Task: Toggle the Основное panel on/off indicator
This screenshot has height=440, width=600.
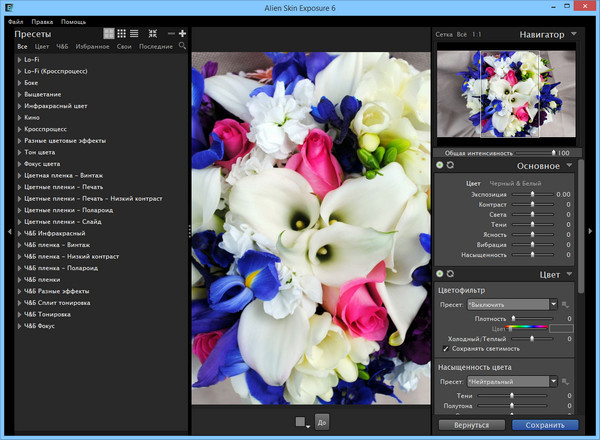Action: (441, 165)
